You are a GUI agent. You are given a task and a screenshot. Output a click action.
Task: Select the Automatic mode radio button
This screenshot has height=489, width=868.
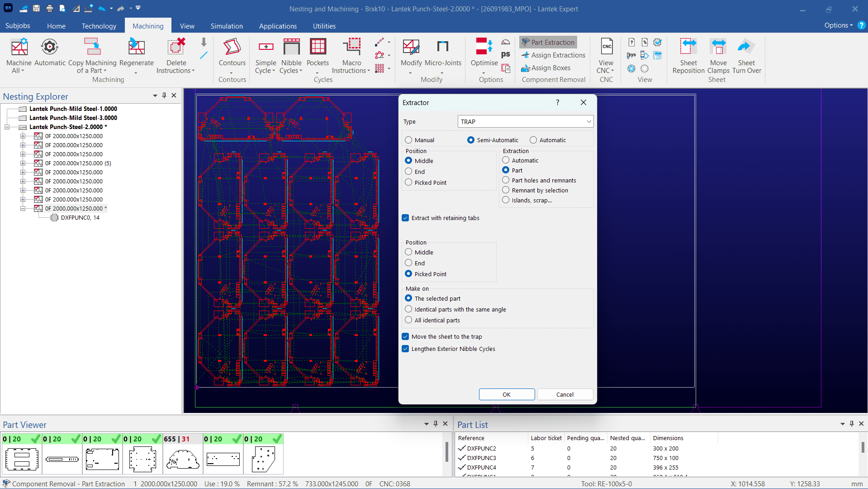[533, 140]
